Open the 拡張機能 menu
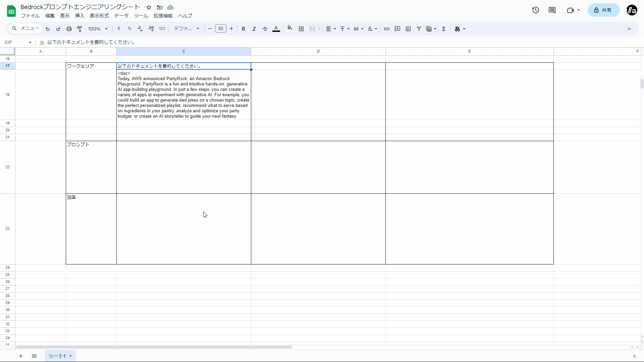Screen dimensions: 644x362 coord(163,16)
